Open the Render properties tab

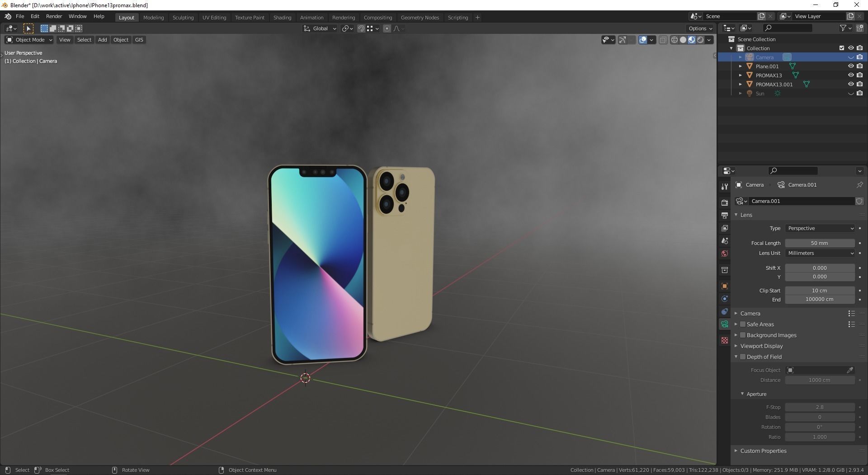[x=725, y=202]
